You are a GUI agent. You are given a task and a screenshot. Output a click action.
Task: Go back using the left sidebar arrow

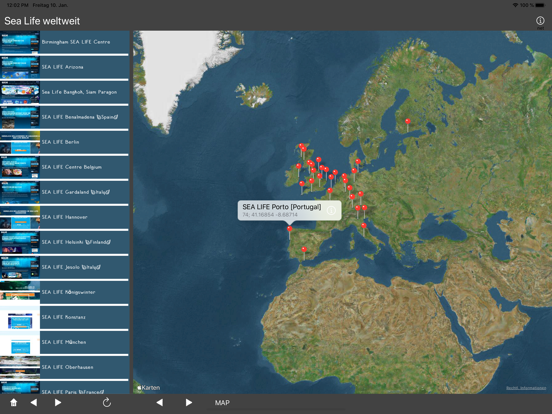pyautogui.click(x=34, y=402)
